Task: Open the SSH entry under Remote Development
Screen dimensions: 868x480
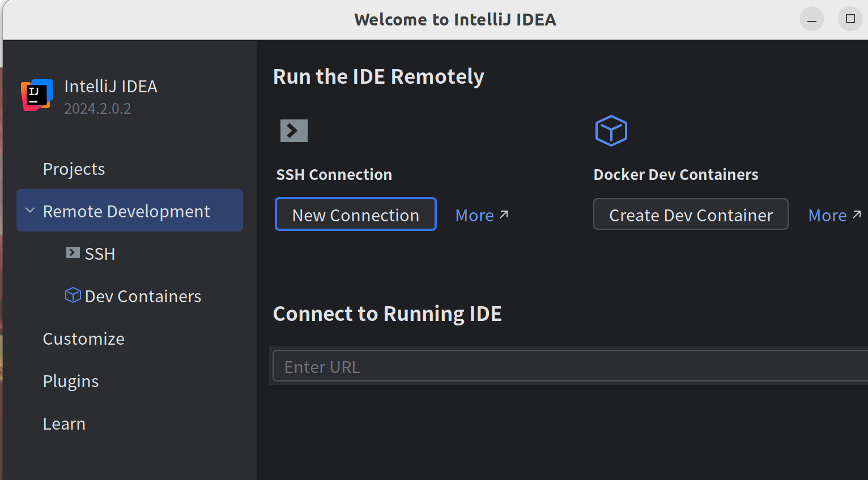Action: pos(100,254)
